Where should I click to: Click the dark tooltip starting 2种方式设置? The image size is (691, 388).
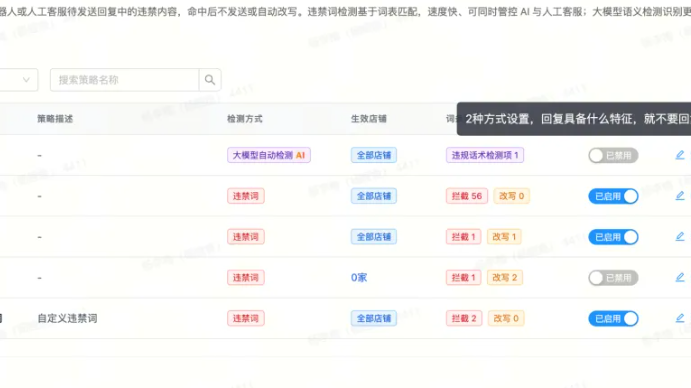(x=574, y=119)
